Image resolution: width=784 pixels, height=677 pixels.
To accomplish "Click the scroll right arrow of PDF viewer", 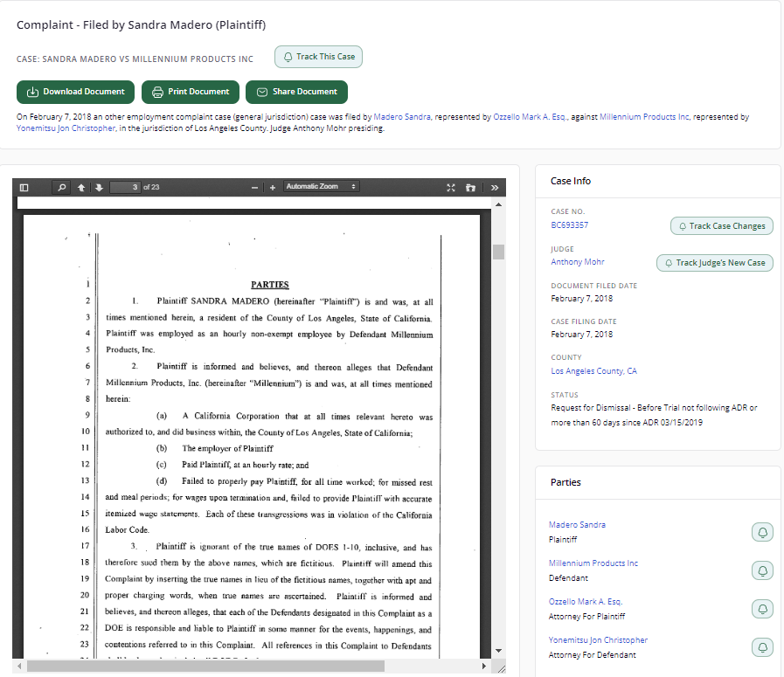I will pyautogui.click(x=484, y=667).
